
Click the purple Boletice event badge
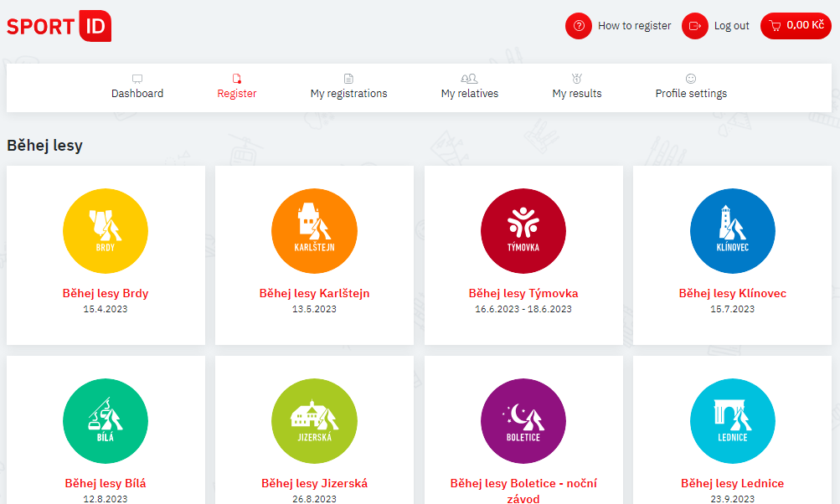point(523,421)
